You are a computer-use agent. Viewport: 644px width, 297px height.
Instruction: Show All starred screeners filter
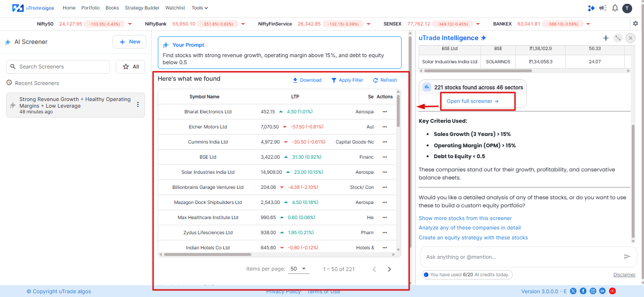(x=130, y=67)
